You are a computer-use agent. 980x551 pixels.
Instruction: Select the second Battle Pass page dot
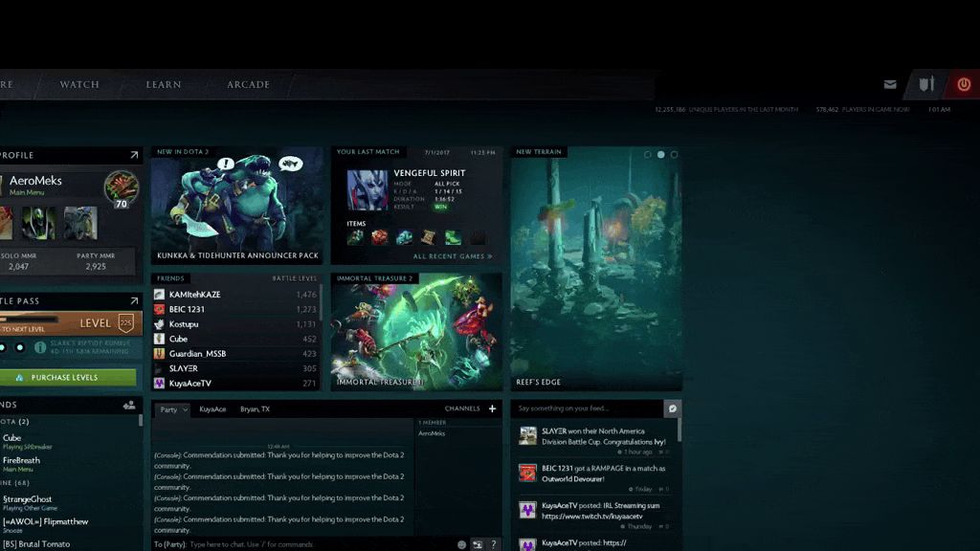point(20,347)
